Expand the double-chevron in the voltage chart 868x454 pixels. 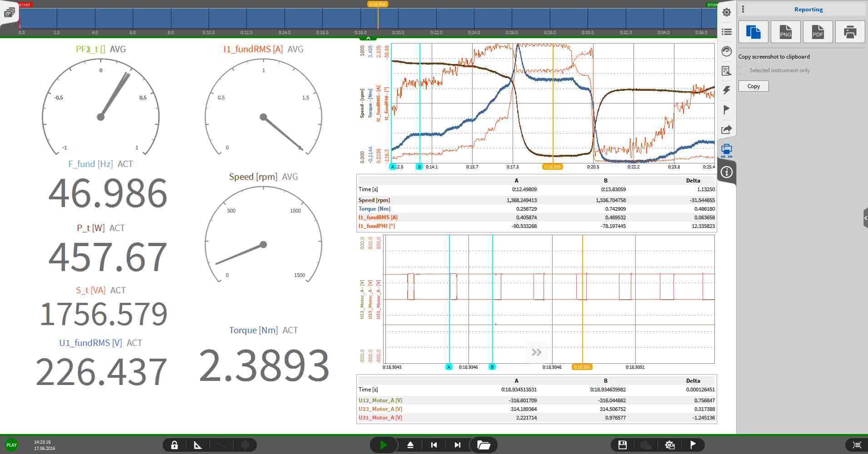click(x=536, y=352)
